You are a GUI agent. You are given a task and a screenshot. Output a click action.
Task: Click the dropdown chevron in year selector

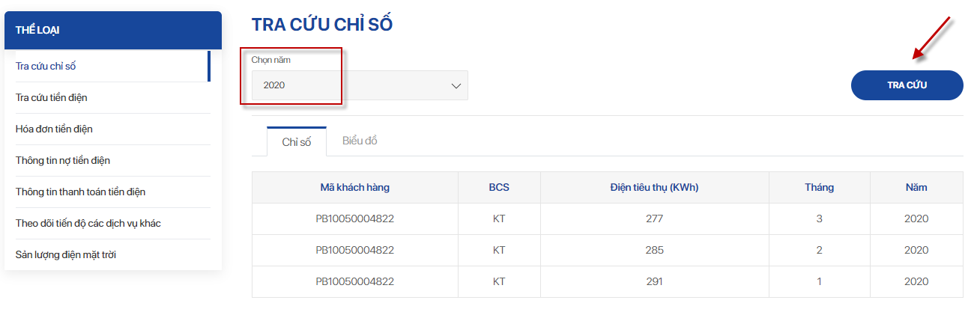[x=456, y=86]
